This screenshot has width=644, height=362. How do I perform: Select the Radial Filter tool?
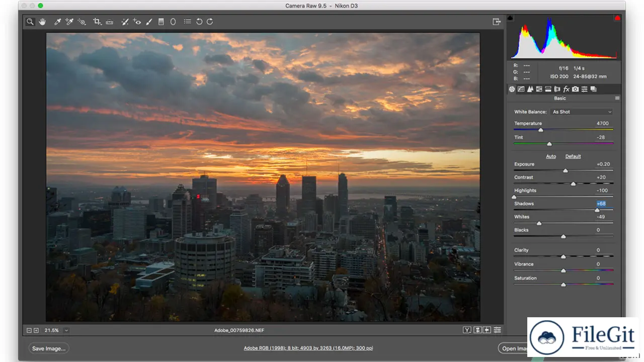(173, 22)
